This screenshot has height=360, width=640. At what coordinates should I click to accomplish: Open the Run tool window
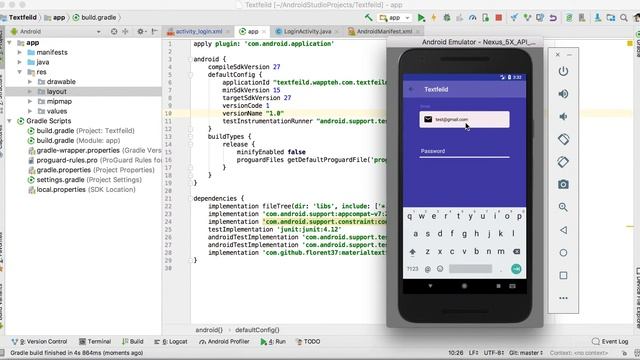pos(273,342)
